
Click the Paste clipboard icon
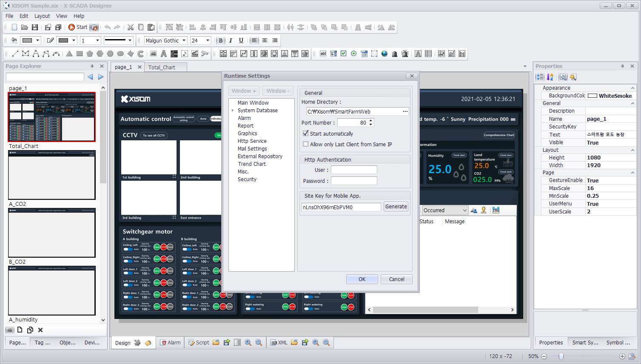tap(151, 27)
